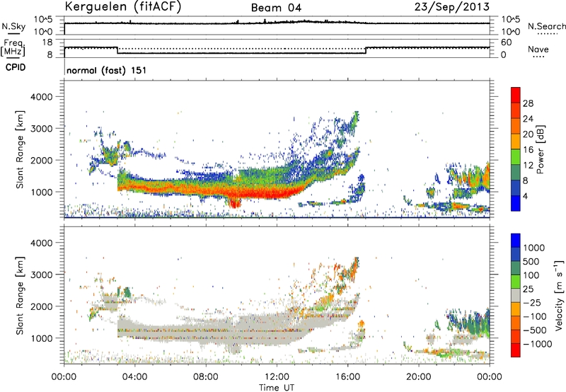
Task: Click the -1000 label on Velocity colorbar
Action: (x=538, y=344)
